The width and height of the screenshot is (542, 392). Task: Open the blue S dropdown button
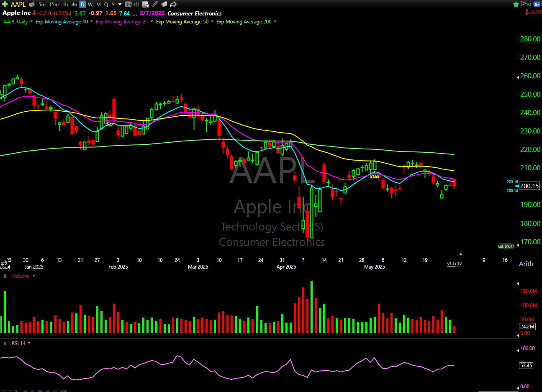click(x=537, y=4)
